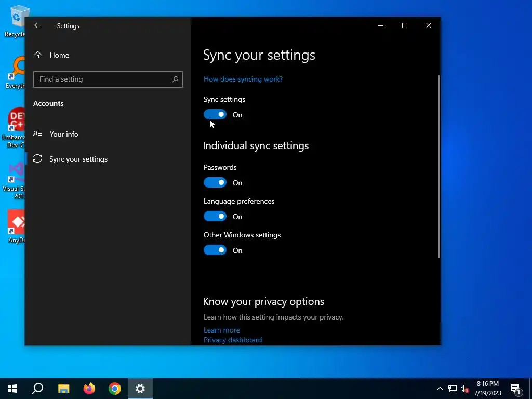Screen dimensions: 532x399
Task: Open the muted volume tray icon
Action: click(x=464, y=389)
